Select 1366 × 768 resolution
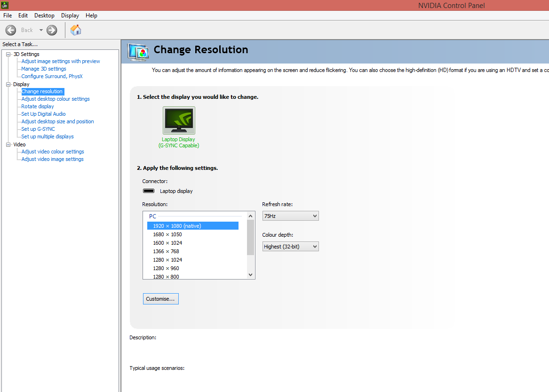Viewport: 549px width, 392px height. click(x=166, y=251)
